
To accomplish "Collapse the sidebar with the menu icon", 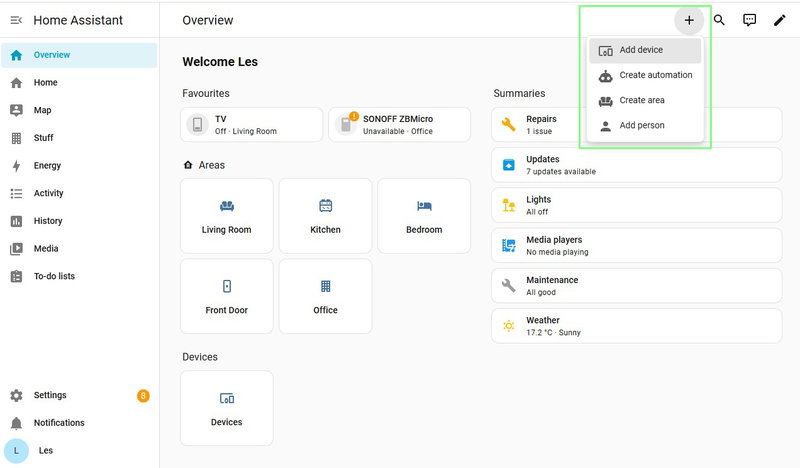I will [x=16, y=20].
